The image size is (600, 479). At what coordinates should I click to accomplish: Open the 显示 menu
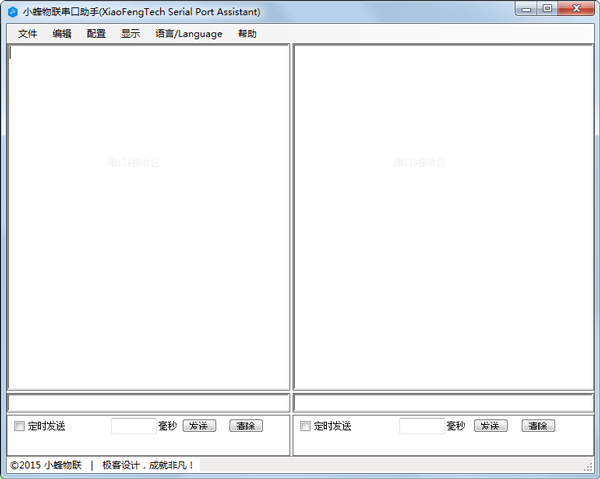[x=130, y=34]
